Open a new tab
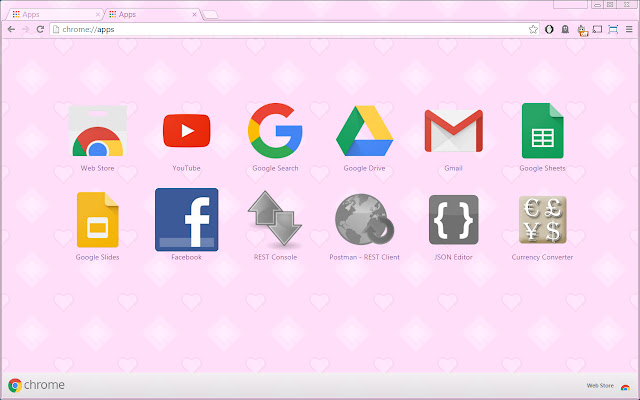The height and width of the screenshot is (400, 640). point(211,15)
